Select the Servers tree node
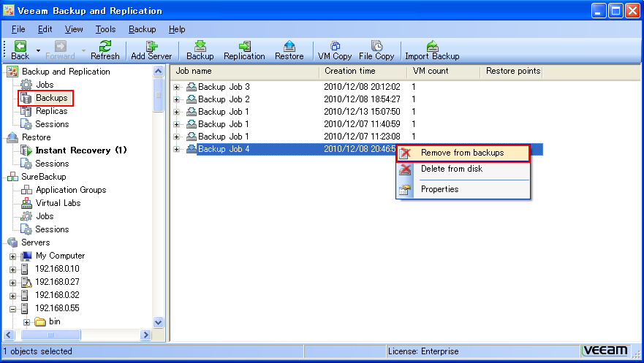Screen dimensions: 644x363 35,242
